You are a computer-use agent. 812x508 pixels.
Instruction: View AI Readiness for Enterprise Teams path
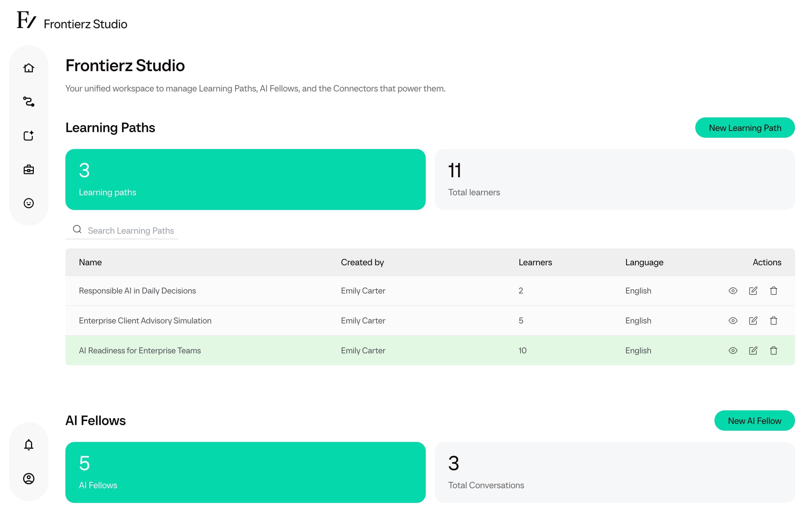pos(733,351)
